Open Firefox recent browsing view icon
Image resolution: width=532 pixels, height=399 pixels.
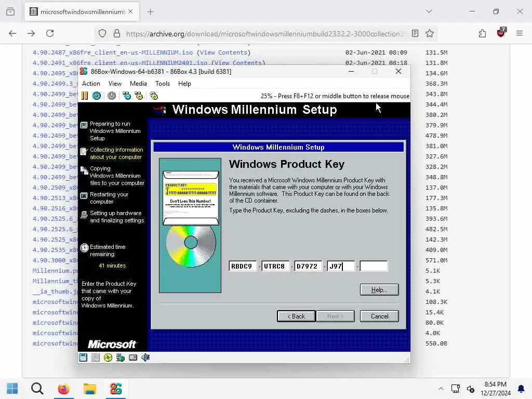click(10, 11)
